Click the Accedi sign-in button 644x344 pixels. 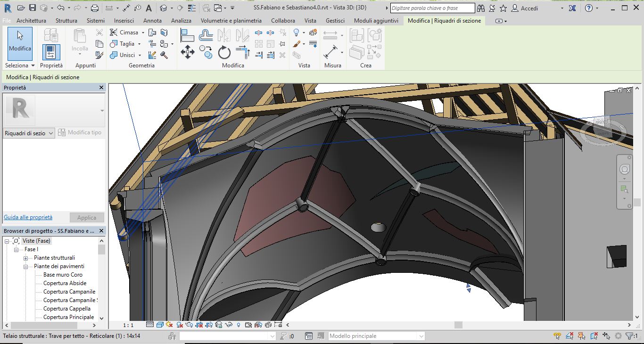tap(525, 8)
